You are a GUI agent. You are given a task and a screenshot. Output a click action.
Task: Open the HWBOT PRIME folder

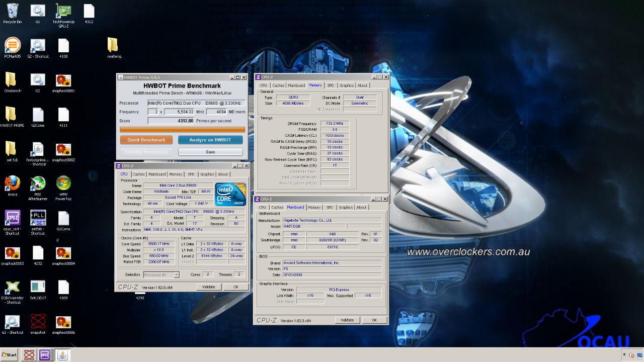click(x=13, y=118)
